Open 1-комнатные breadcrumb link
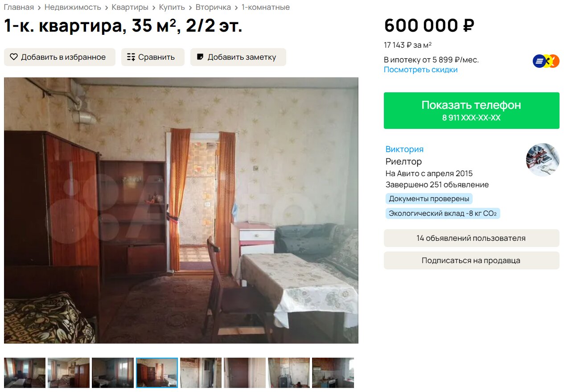The width and height of the screenshot is (572, 392). [x=266, y=7]
